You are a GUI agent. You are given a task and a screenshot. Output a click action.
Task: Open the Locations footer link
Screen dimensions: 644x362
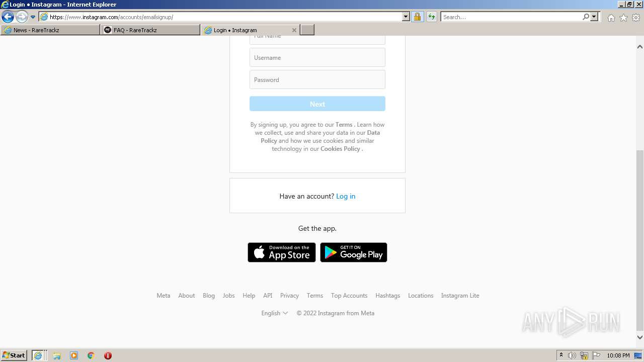point(421,296)
